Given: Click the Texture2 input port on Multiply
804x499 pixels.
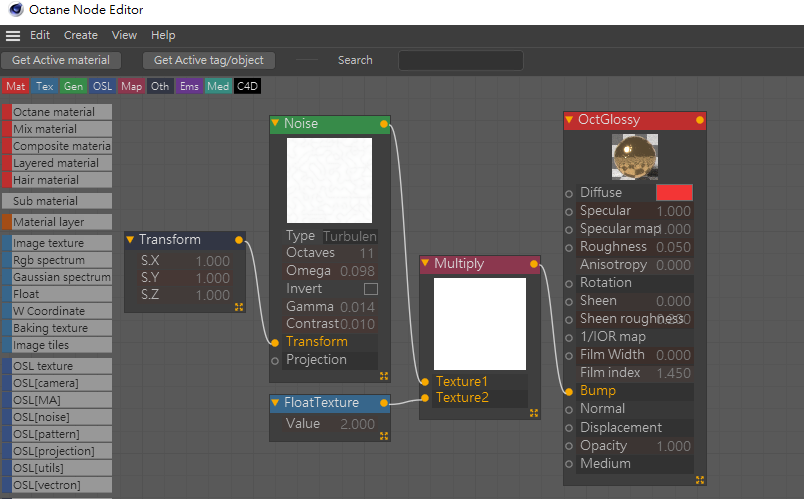Looking at the screenshot, I should click(425, 398).
